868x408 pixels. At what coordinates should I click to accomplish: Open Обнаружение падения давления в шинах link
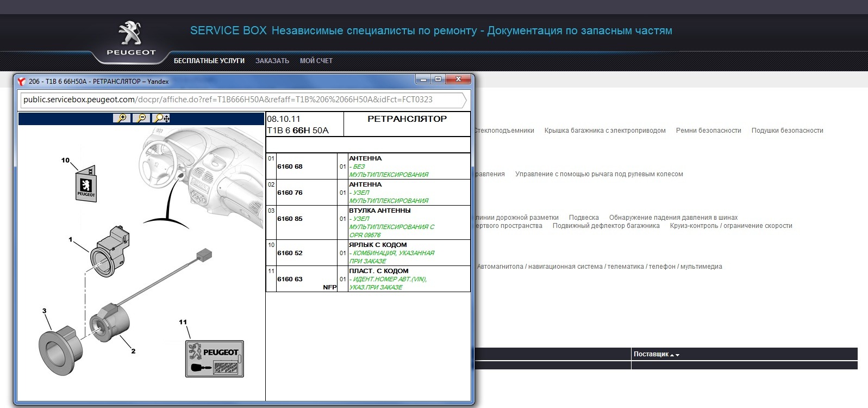tap(673, 218)
